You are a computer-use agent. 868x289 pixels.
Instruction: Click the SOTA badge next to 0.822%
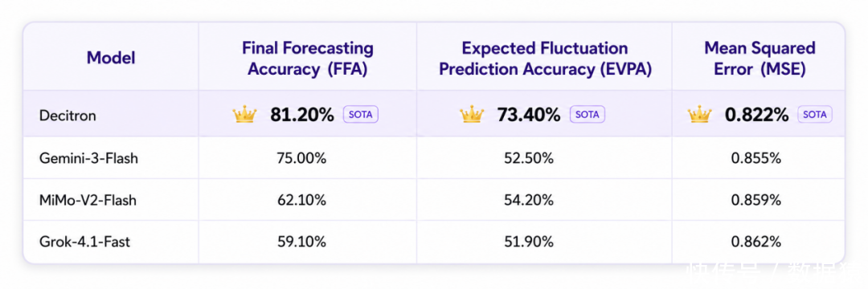815,114
